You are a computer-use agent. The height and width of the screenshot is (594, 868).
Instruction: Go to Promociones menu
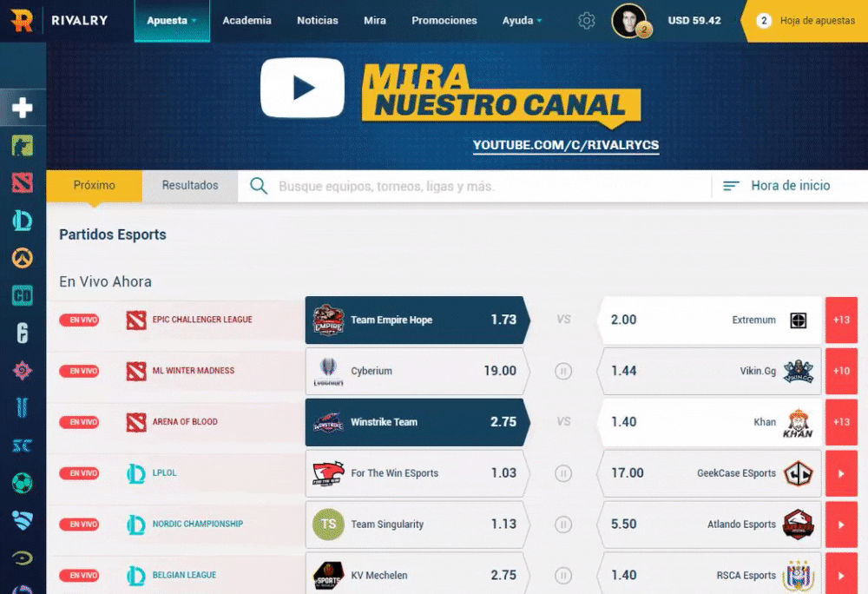point(444,21)
